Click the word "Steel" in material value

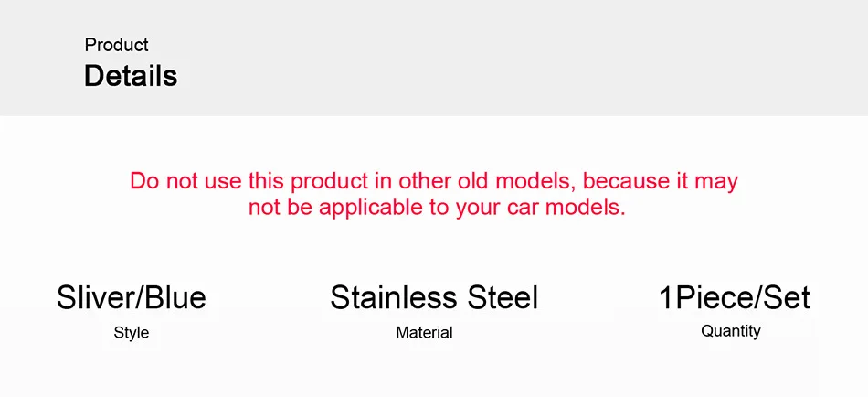[x=503, y=297]
